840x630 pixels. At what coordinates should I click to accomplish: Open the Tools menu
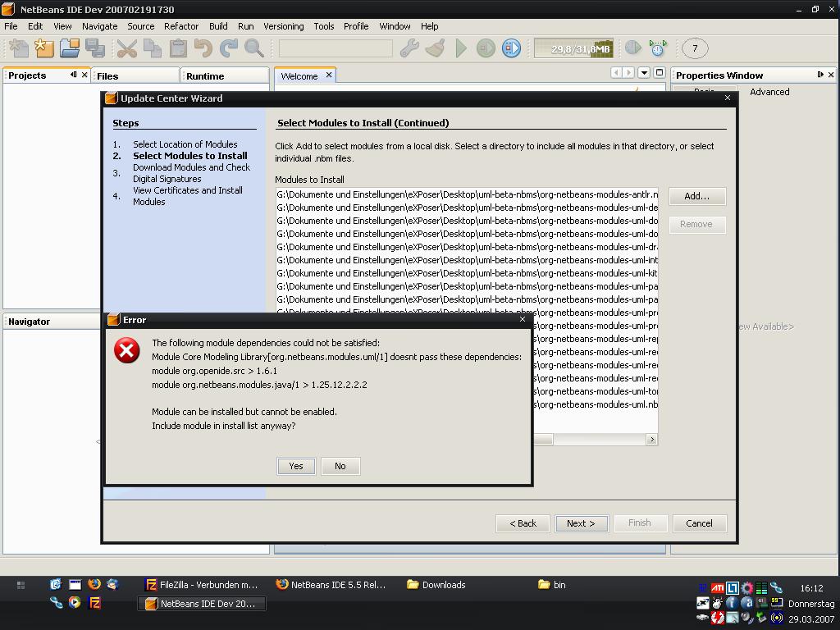pos(323,26)
